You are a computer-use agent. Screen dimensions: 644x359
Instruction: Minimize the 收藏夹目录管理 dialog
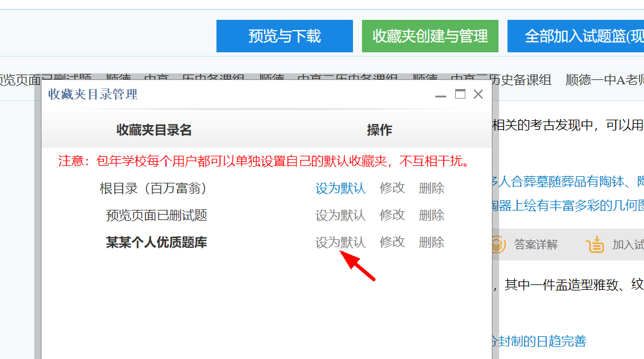click(x=441, y=95)
